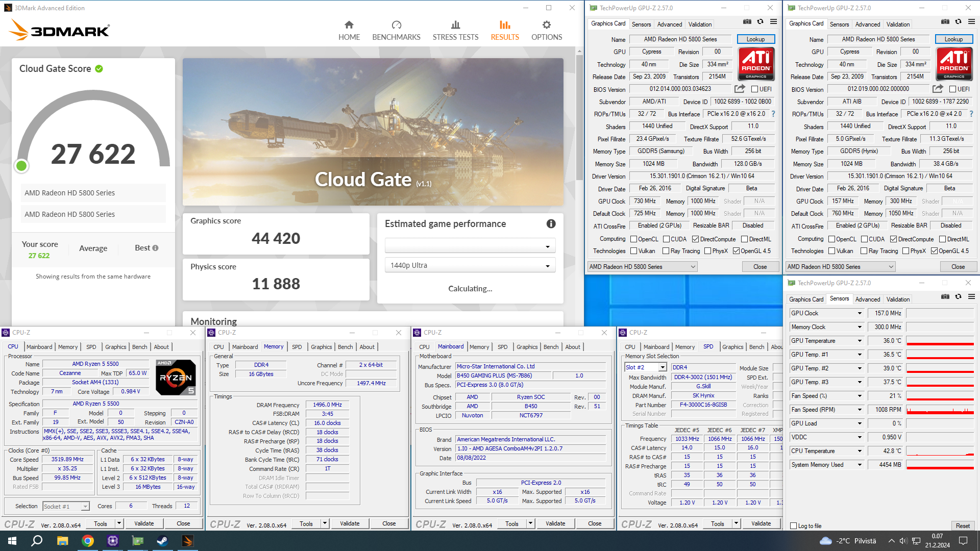Open the HOME section in 3DMark
Screen dimensions: 980x551
tap(349, 31)
